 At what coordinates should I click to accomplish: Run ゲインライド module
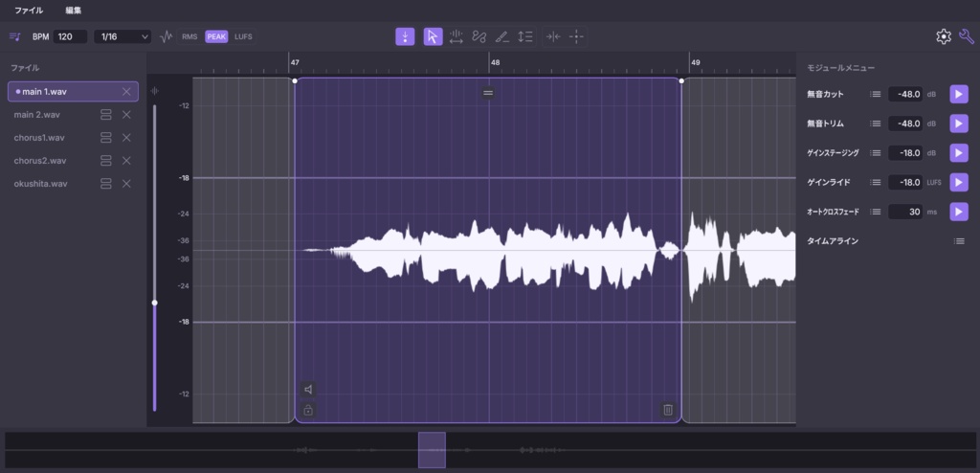coord(959,182)
